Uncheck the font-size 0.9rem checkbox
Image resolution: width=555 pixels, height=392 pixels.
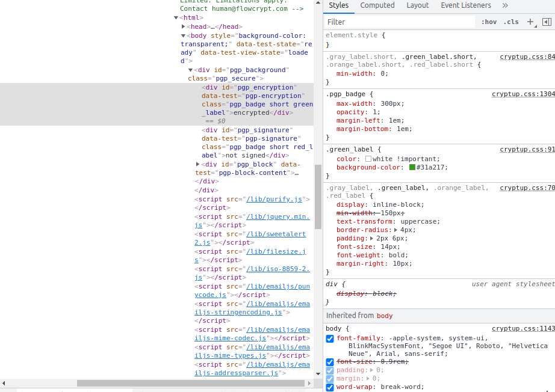(329, 362)
